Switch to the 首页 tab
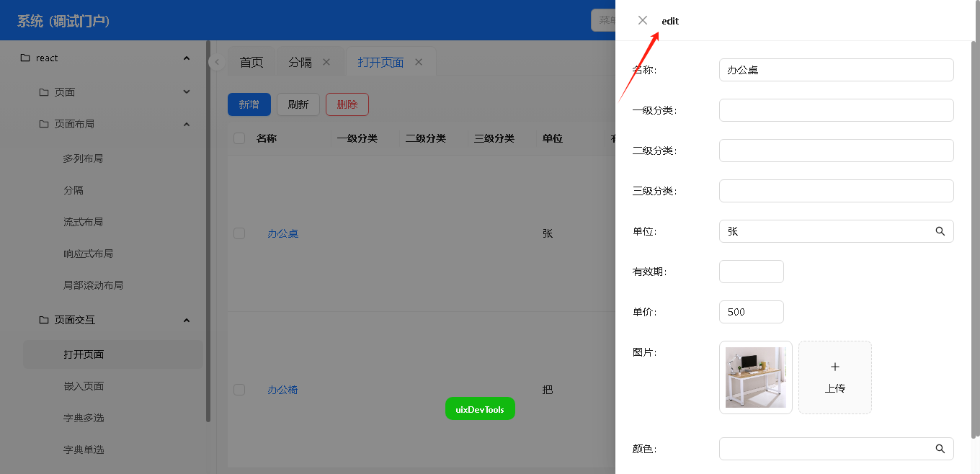Viewport: 980px width, 474px height. [251, 62]
